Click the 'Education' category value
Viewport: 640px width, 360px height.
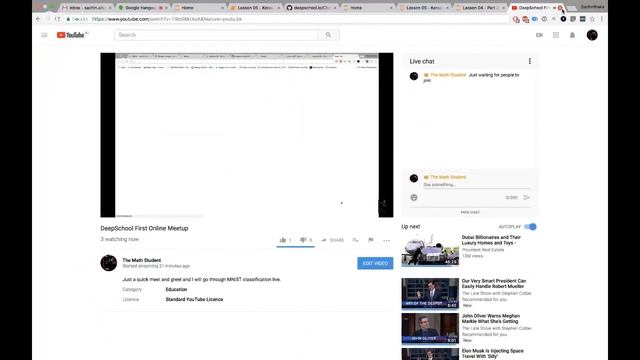176,289
